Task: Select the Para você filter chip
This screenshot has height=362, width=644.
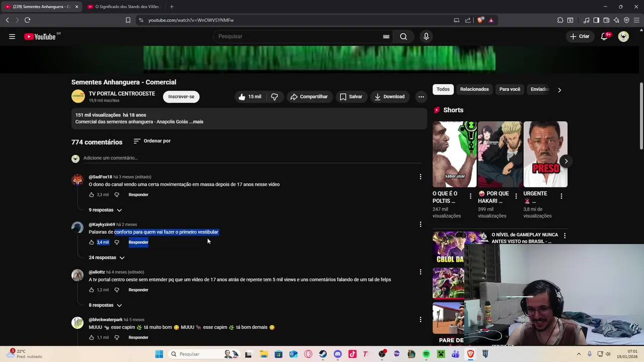Action: (510, 89)
